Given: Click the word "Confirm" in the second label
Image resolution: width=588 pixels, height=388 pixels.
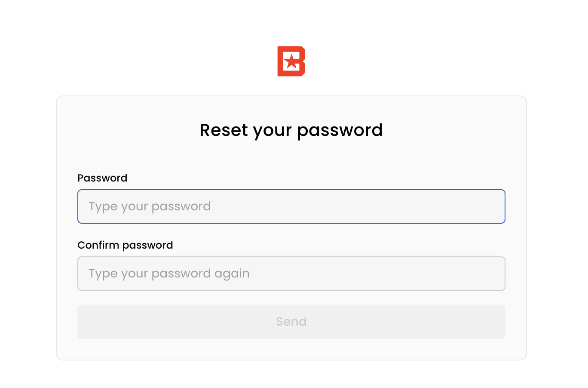Looking at the screenshot, I should [x=98, y=245].
